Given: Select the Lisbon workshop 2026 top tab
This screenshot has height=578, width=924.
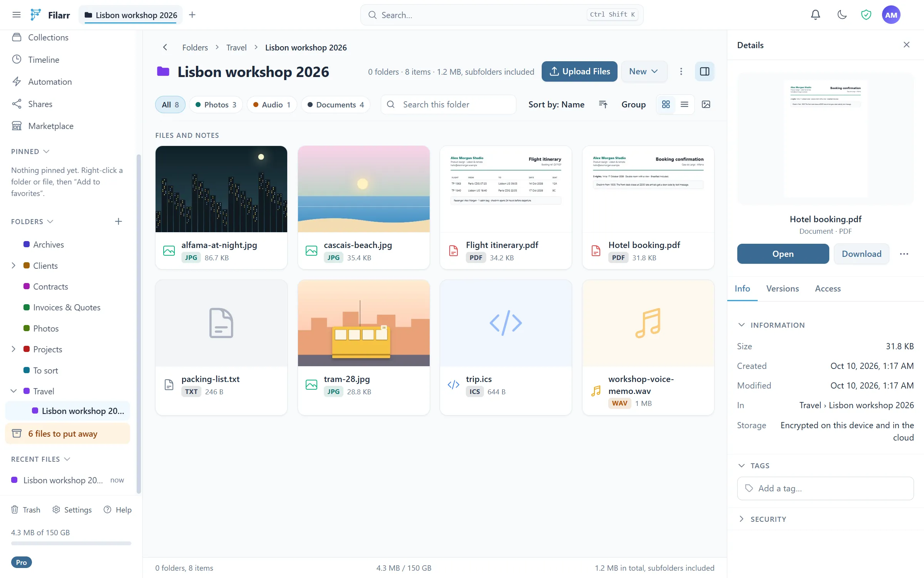Looking at the screenshot, I should [x=131, y=15].
